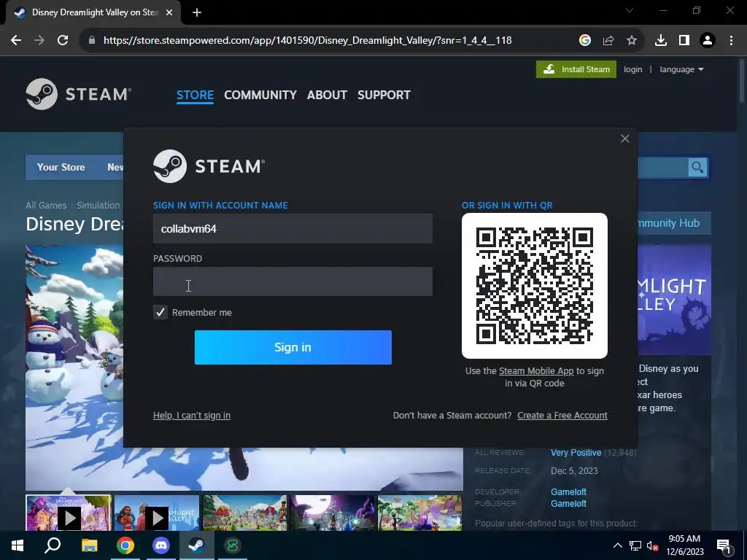
Task: Open the Your Store tab
Action: click(x=61, y=167)
